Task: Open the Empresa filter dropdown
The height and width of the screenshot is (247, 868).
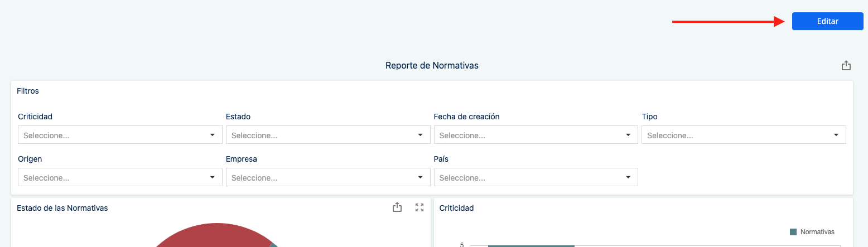Action: [x=328, y=177]
